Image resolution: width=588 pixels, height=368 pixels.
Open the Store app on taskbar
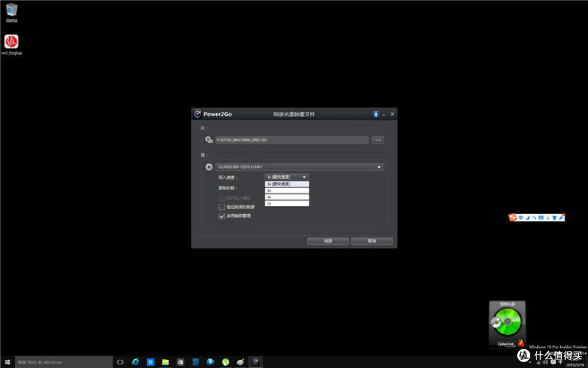180,362
